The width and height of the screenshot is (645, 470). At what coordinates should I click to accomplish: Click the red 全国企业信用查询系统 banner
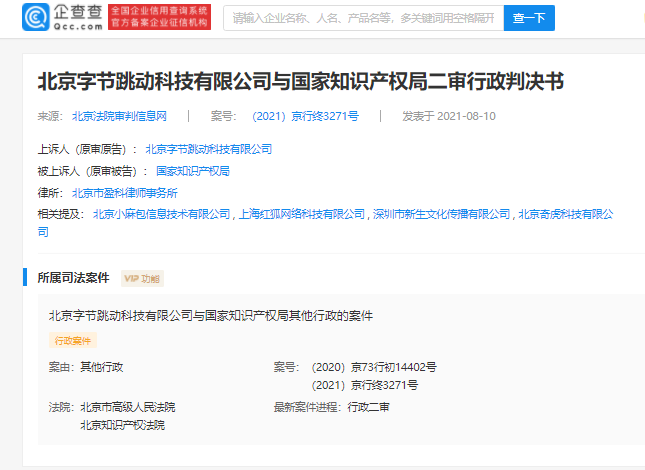coord(160,17)
